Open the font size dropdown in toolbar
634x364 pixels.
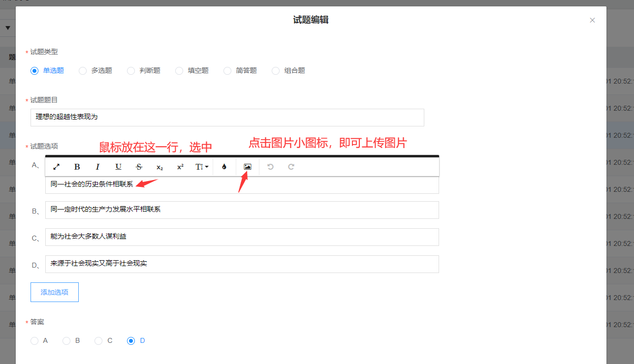pos(201,167)
